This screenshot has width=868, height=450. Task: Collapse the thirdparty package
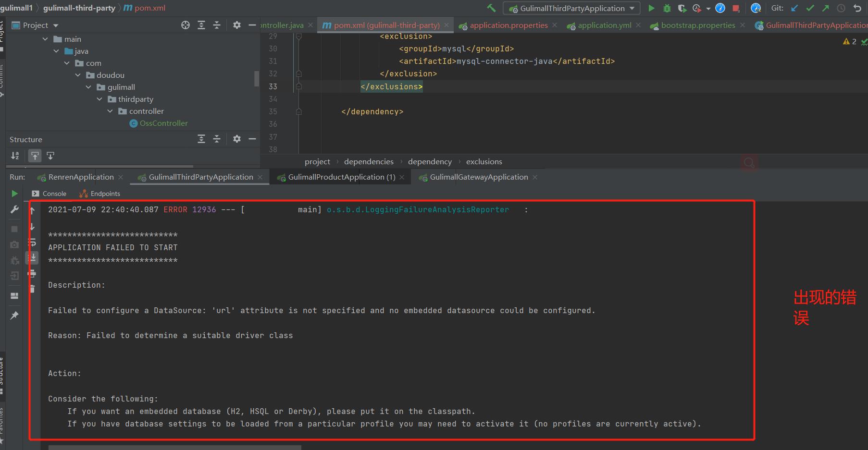(99, 99)
